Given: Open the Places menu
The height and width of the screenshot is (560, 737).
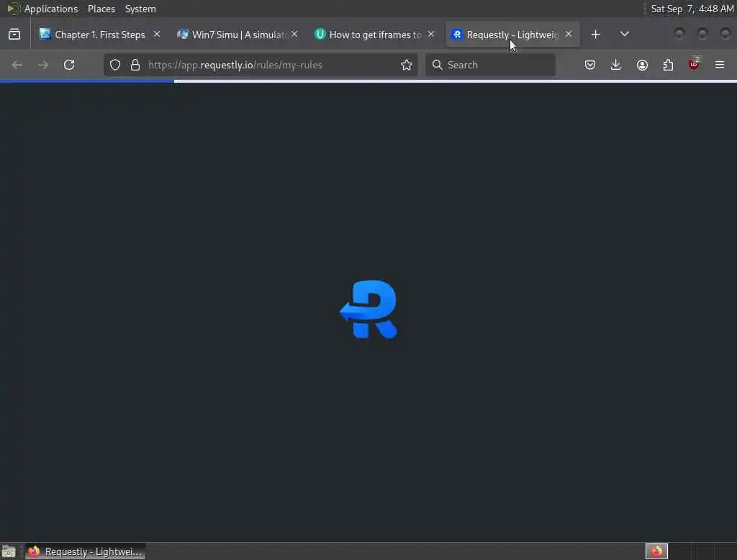Looking at the screenshot, I should coord(101,9).
